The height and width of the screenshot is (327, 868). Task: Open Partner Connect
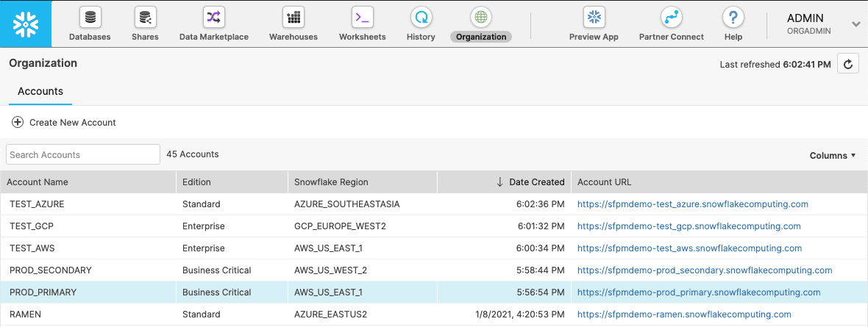pos(671,24)
